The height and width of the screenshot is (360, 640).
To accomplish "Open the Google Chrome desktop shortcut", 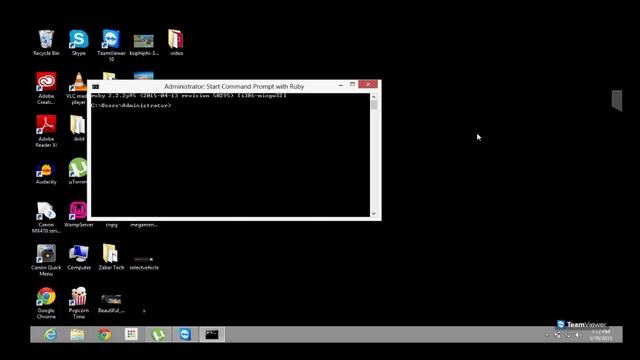I will pyautogui.click(x=46, y=303).
